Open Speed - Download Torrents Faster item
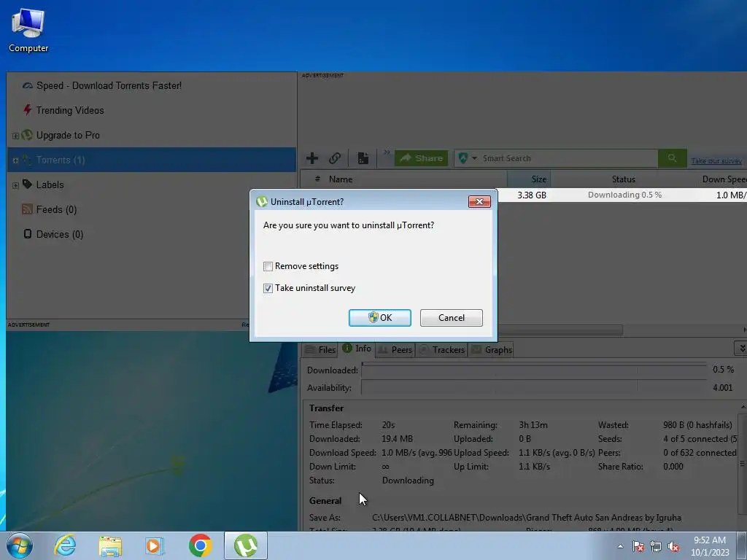Image resolution: width=747 pixels, height=560 pixels. click(109, 86)
